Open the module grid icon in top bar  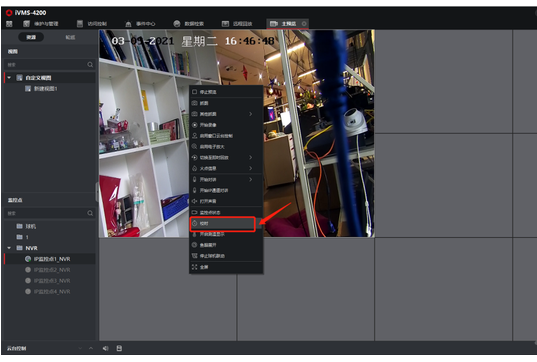tap(9, 24)
